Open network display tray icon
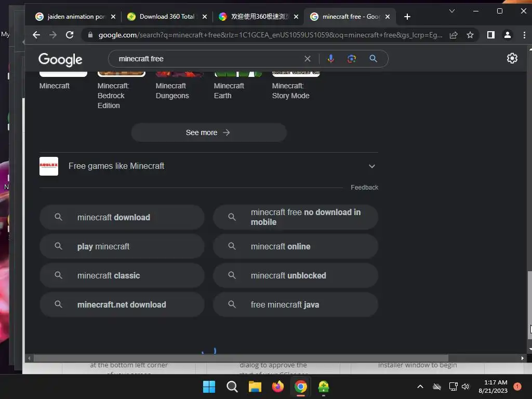The height and width of the screenshot is (399, 532). coord(453,387)
